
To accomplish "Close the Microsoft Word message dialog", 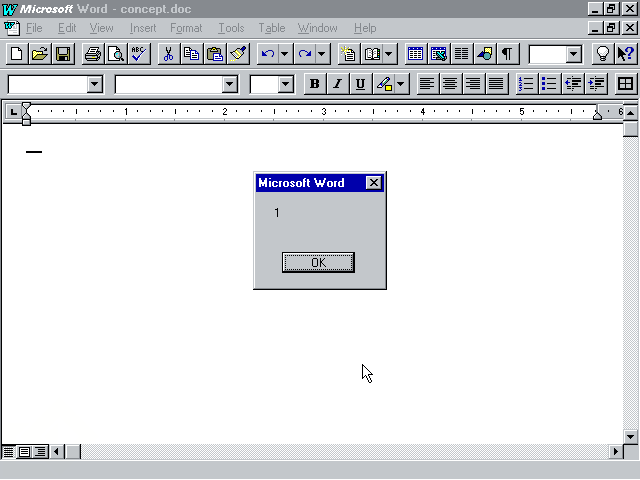I will coord(373,183).
